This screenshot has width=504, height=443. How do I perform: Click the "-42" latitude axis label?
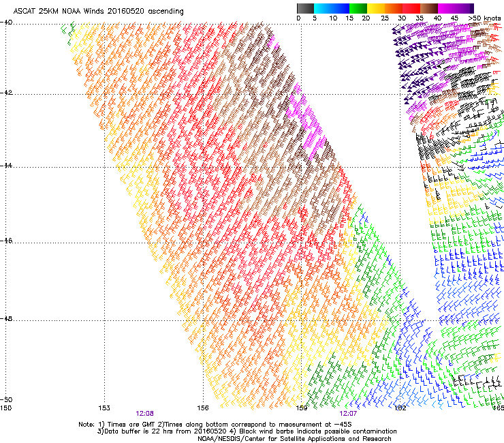click(6, 93)
